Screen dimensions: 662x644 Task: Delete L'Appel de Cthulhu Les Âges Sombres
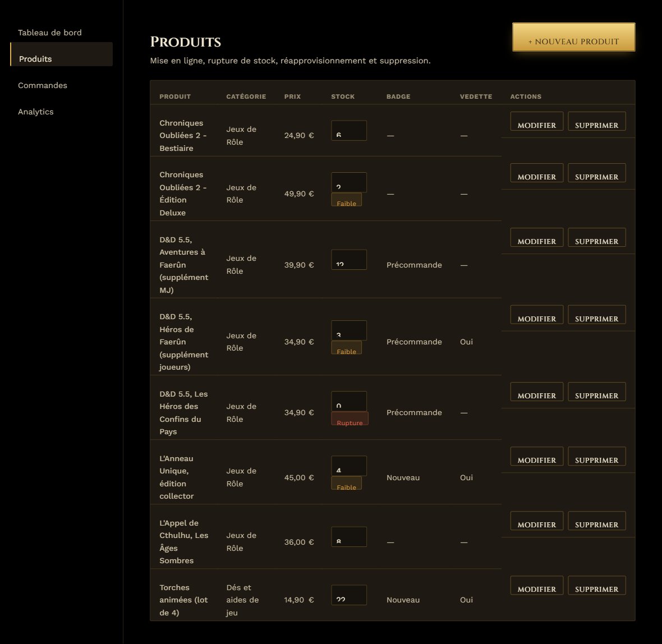coord(596,521)
